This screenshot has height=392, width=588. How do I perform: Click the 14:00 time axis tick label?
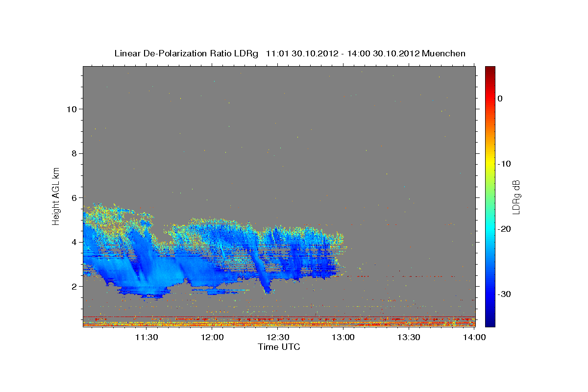tap(474, 337)
